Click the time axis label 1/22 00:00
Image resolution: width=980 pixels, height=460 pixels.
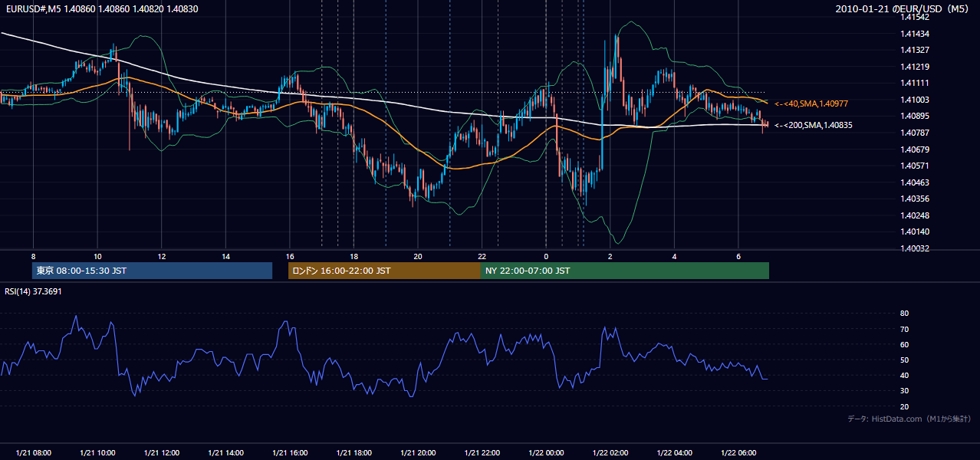546,453
